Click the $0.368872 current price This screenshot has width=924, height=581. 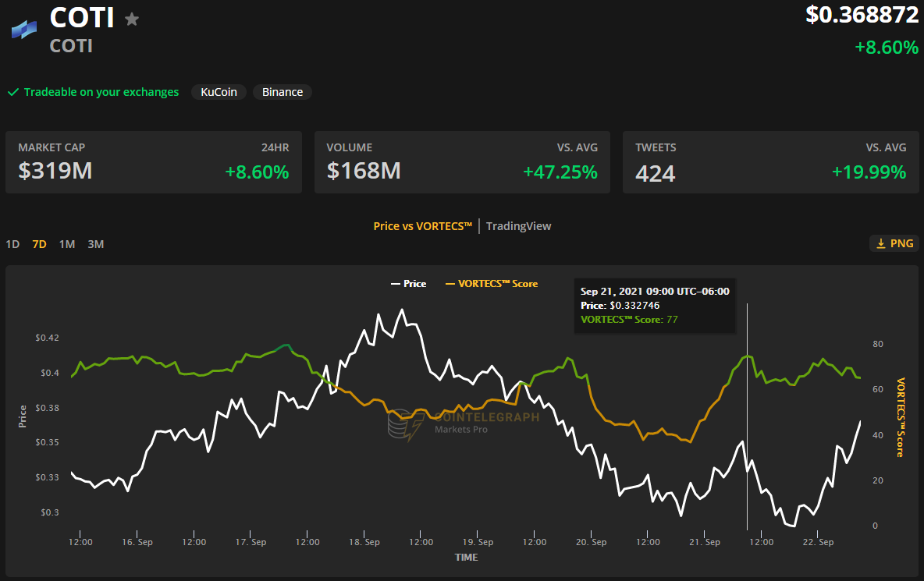click(862, 15)
